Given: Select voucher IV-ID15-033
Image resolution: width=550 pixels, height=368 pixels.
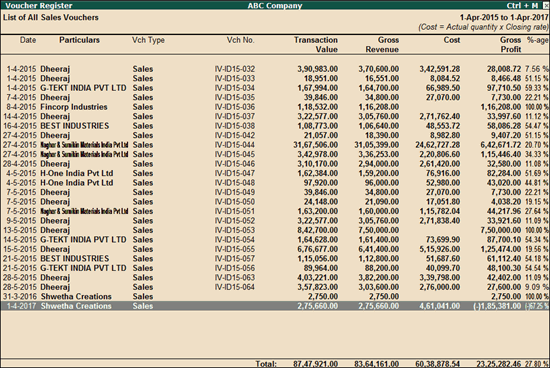Looking at the screenshot, I should pyautogui.click(x=235, y=78).
